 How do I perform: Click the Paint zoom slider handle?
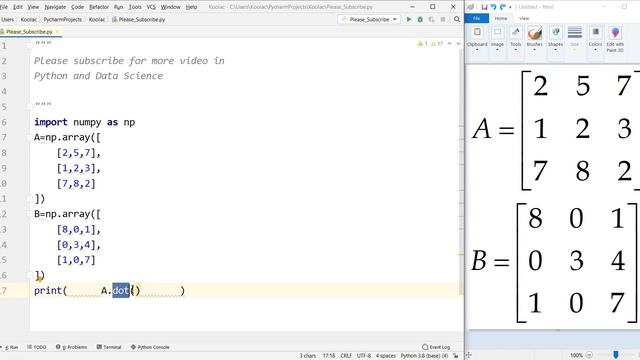click(x=616, y=355)
